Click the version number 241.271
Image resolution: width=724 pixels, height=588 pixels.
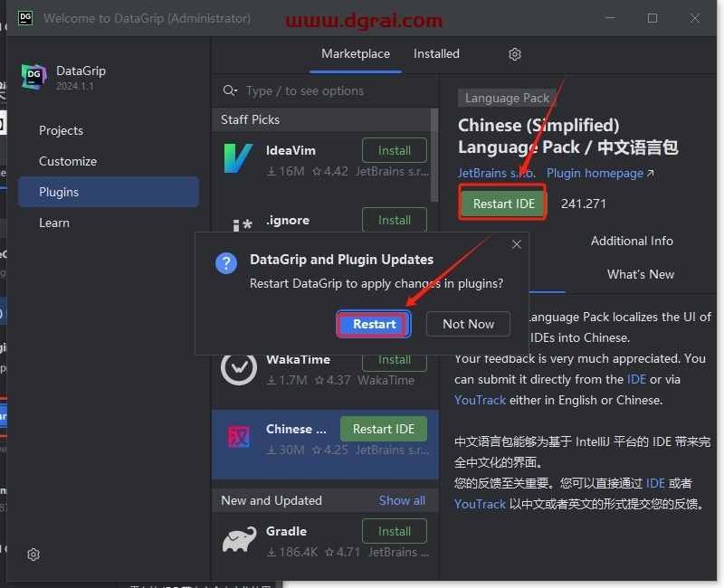[x=584, y=204]
